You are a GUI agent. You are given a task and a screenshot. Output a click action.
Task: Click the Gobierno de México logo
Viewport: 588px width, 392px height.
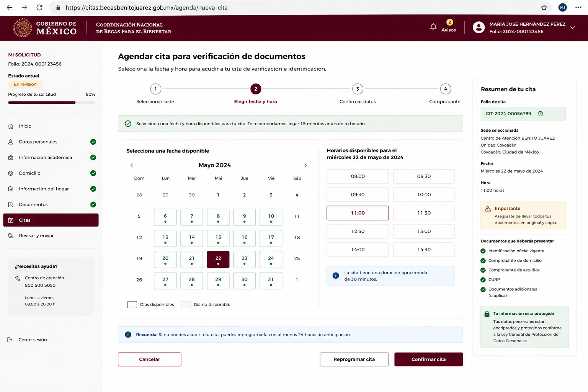pyautogui.click(x=45, y=28)
